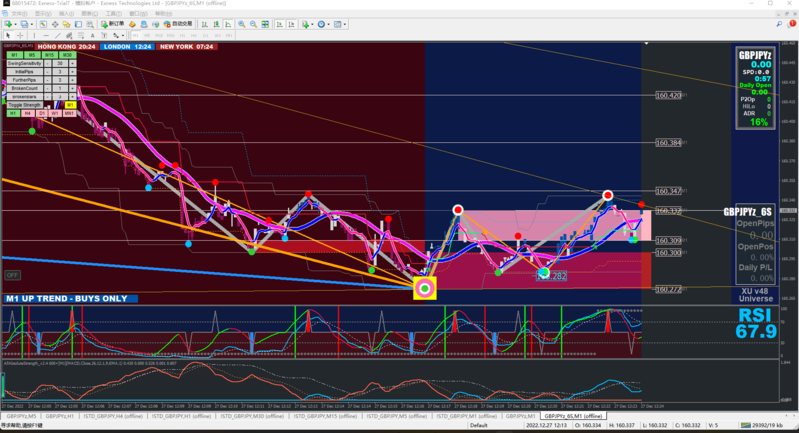The image size is (799, 433).
Task: Select the trendline drawing tool
Action: pyautogui.click(x=58, y=36)
